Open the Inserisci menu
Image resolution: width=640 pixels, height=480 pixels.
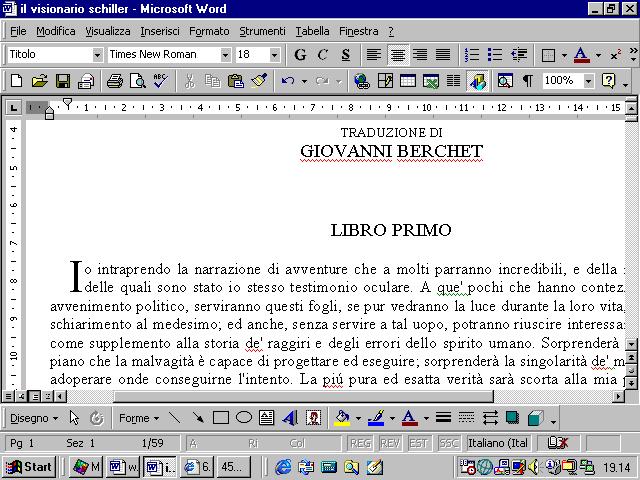click(x=160, y=31)
